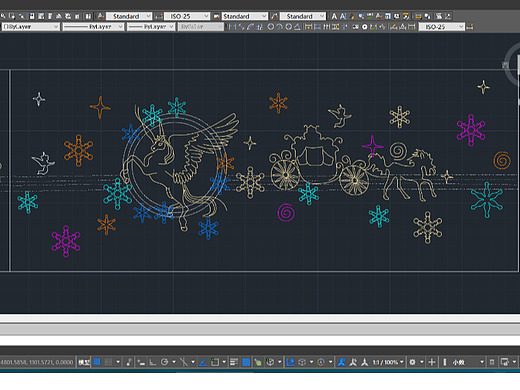Select the Diameter dimension tool

click(x=289, y=27)
